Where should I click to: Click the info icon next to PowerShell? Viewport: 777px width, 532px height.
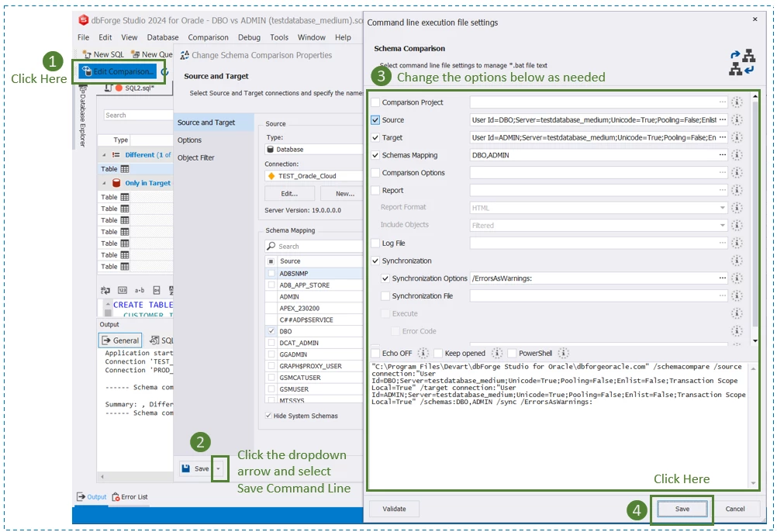click(563, 353)
